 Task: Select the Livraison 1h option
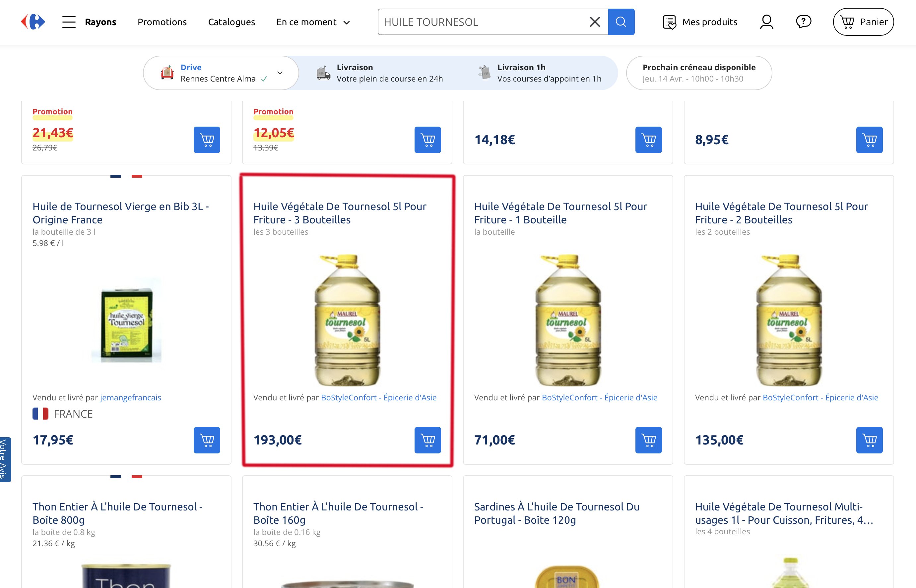pyautogui.click(x=539, y=73)
